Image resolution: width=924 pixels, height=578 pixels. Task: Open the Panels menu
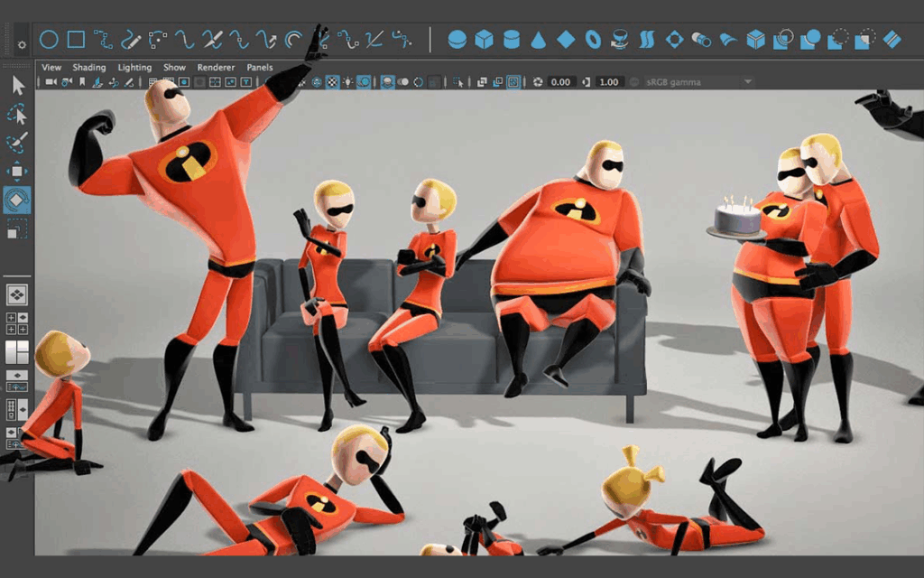(x=259, y=67)
